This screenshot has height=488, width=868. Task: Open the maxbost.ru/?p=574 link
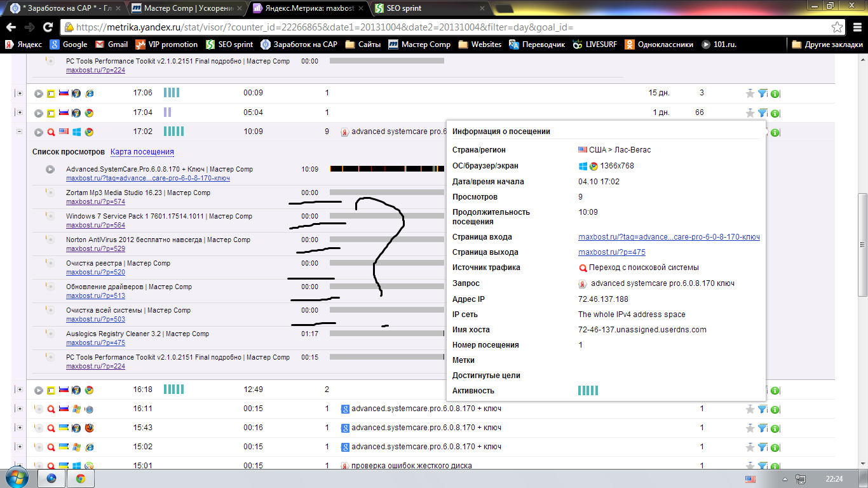(x=95, y=202)
